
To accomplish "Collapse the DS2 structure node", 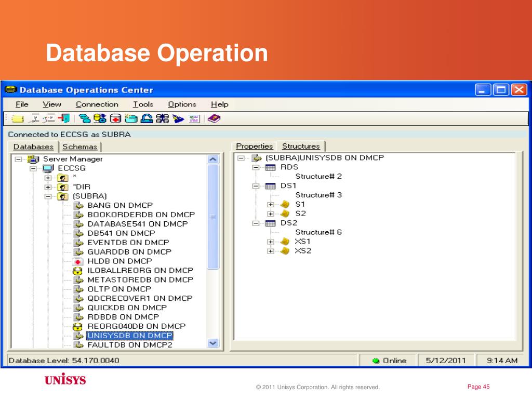I will (x=256, y=223).
